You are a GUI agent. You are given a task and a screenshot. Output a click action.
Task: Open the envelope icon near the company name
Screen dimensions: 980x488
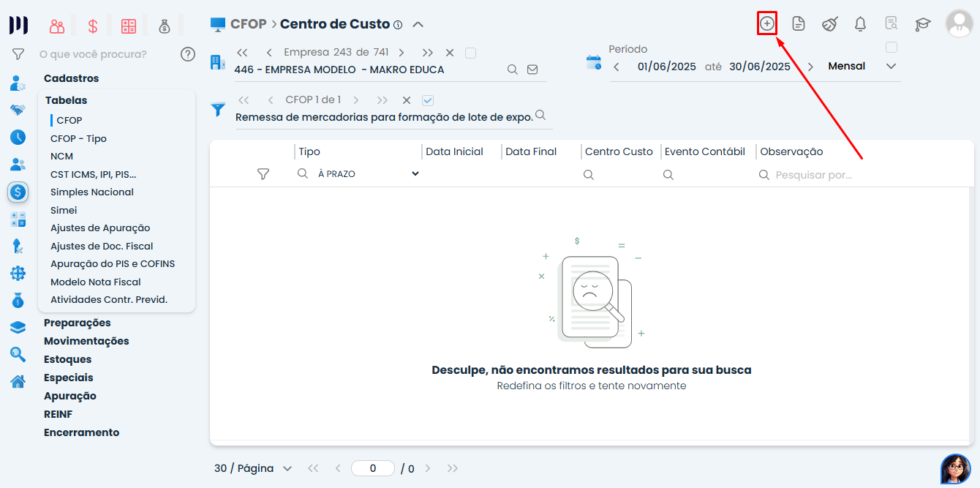(x=532, y=69)
